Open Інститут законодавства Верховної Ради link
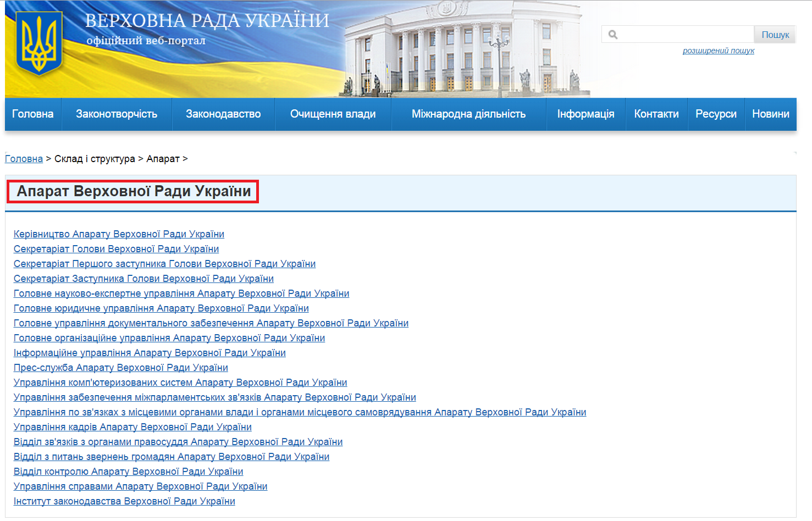This screenshot has height=521, width=812. (124, 501)
